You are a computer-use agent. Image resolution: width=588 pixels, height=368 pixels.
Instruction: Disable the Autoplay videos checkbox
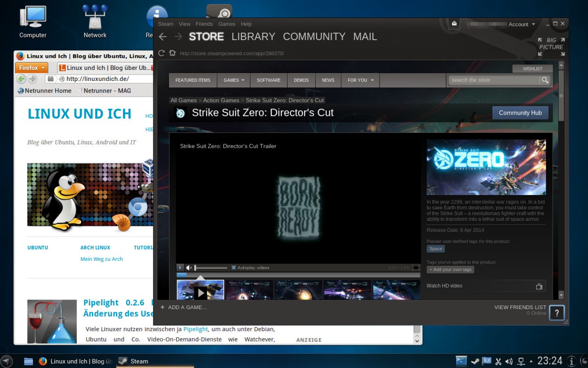pos(234,267)
